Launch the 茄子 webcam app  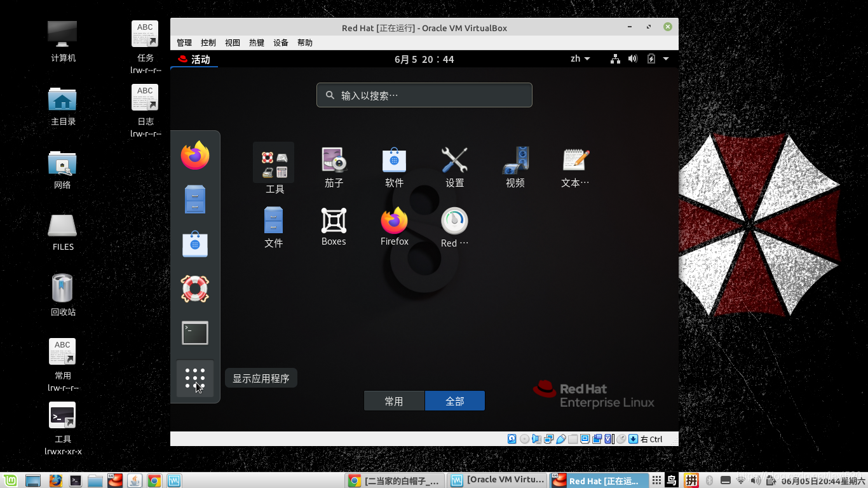coord(334,168)
